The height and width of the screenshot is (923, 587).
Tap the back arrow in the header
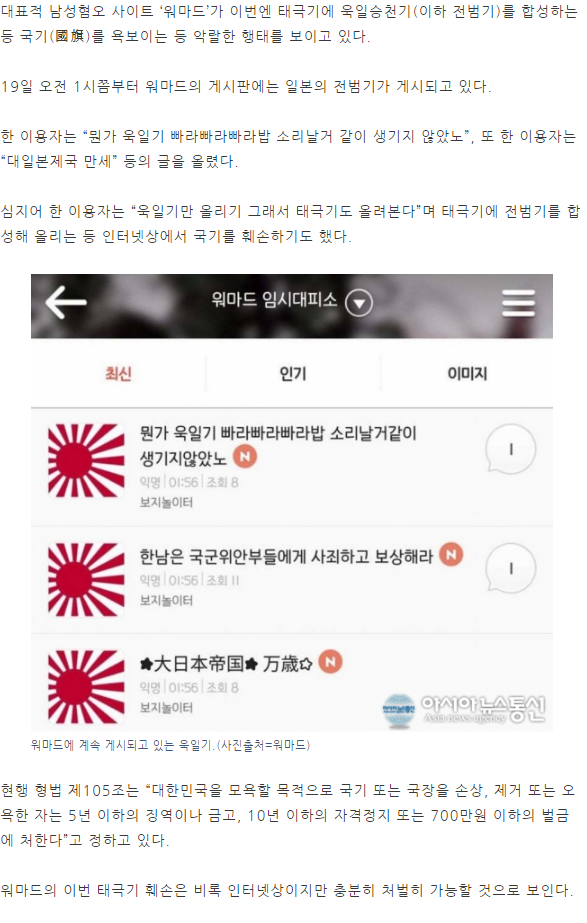pos(66,303)
